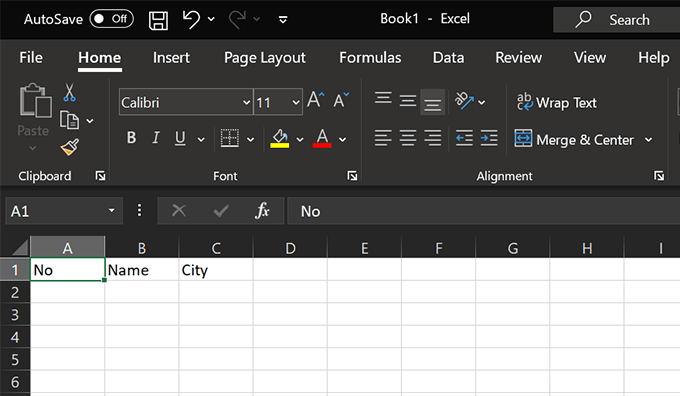680x396 pixels.
Task: Open Customize Quick Access Toolbar menu
Action: [x=283, y=20]
